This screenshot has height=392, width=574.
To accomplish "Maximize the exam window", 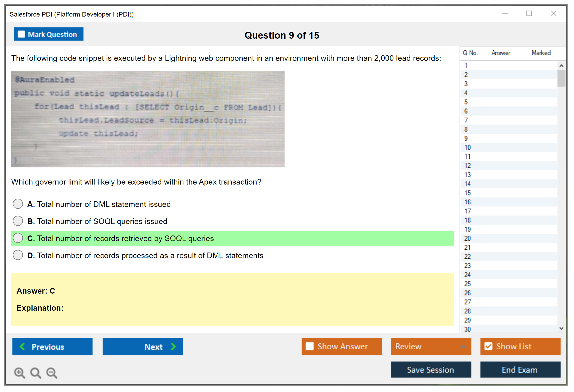I will pyautogui.click(x=529, y=14).
